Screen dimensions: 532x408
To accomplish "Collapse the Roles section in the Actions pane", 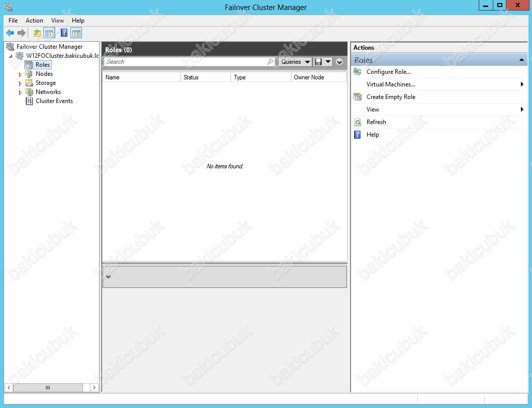I will point(521,60).
